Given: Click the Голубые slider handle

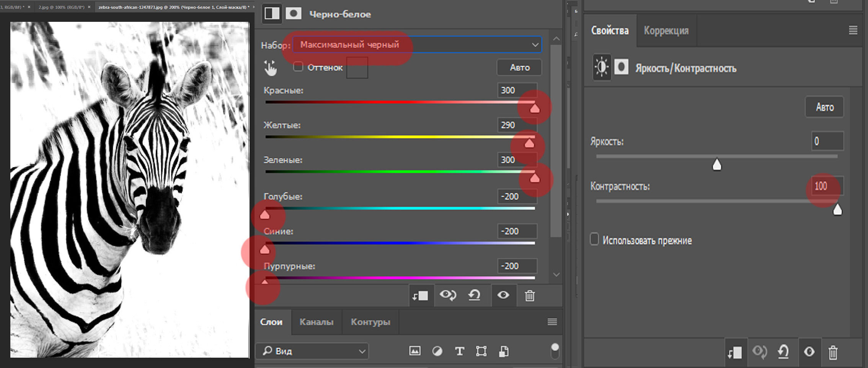Looking at the screenshot, I should [265, 215].
